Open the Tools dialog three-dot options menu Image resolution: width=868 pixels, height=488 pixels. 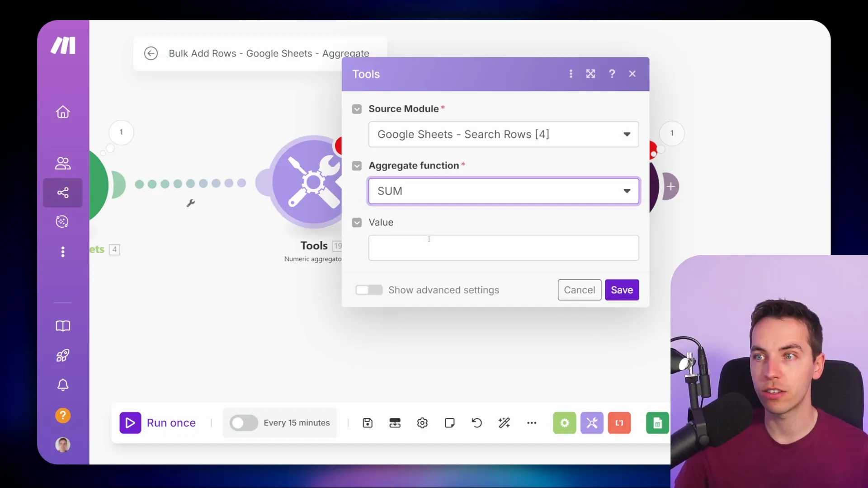pyautogui.click(x=571, y=74)
